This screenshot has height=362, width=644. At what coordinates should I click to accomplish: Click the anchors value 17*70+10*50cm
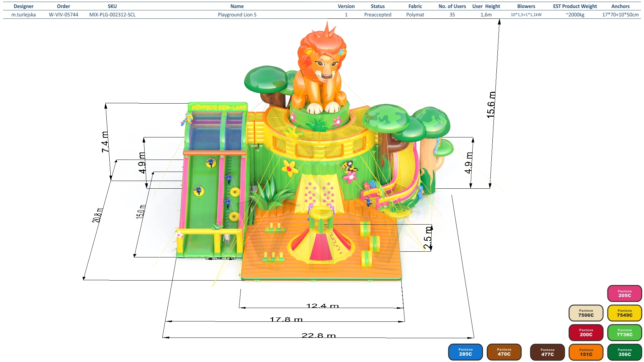point(621,15)
